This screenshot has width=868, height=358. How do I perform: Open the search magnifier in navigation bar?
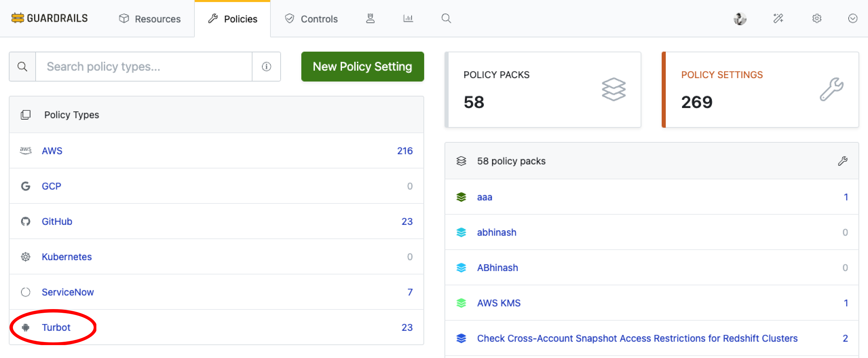pyautogui.click(x=446, y=18)
